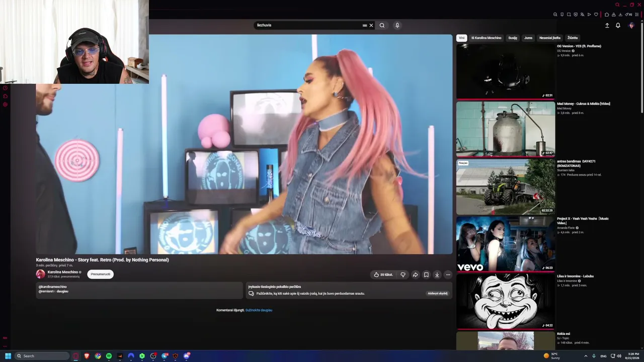
Task: Open the taskbar volume control
Action: click(619, 356)
